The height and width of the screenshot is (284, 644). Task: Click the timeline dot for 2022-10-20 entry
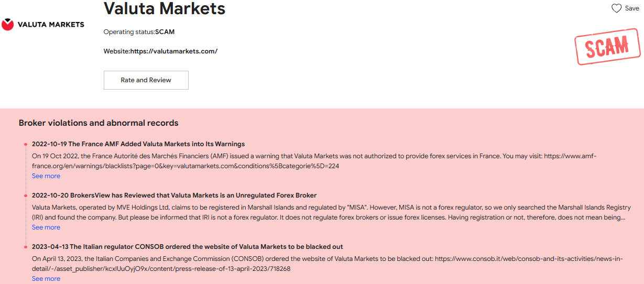[25, 195]
